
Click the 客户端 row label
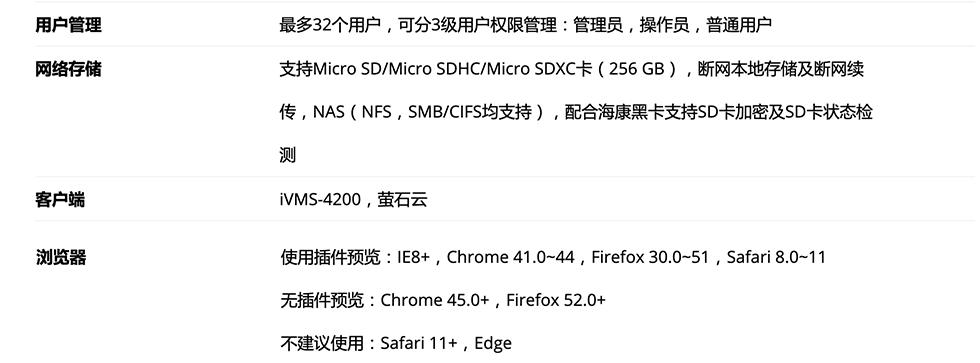pyautogui.click(x=60, y=200)
